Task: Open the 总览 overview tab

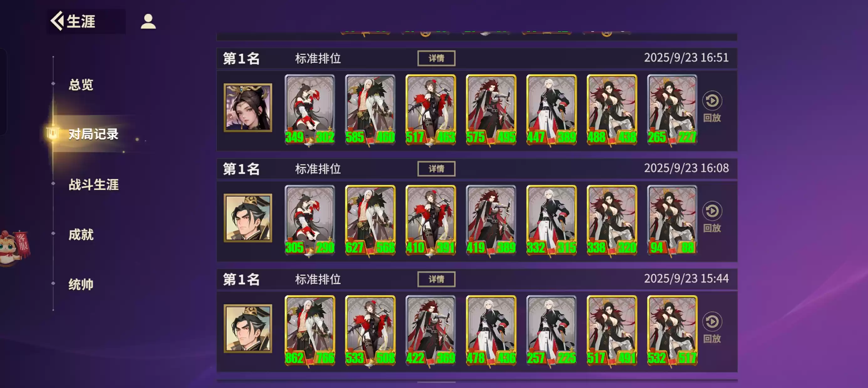Action: click(x=81, y=84)
